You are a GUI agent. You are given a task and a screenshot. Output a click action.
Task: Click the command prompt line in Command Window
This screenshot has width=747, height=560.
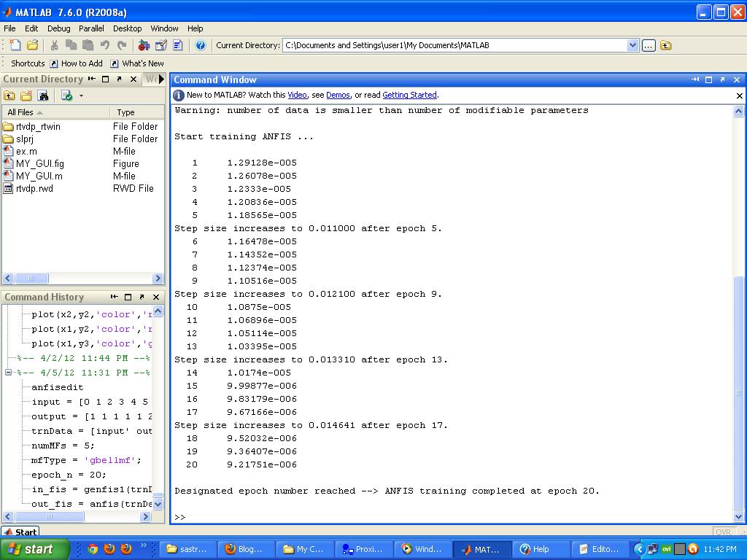click(x=452, y=517)
